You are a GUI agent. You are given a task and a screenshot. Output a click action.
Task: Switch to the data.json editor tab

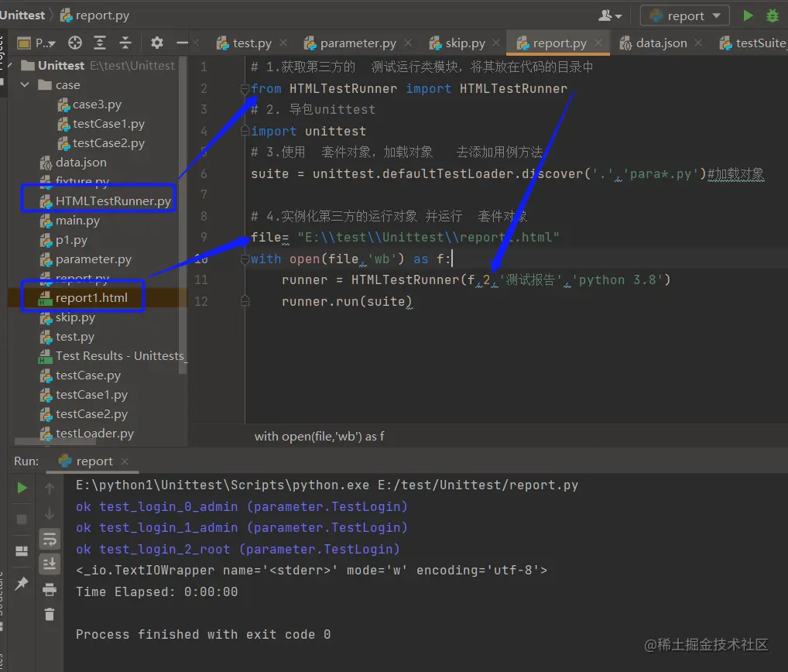click(x=660, y=43)
